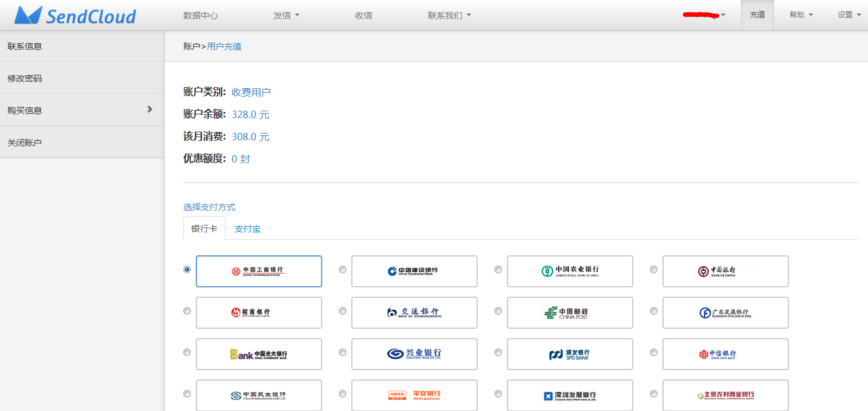Switch to the 支付宝 Alipay tab
The image size is (868, 411).
click(x=248, y=229)
